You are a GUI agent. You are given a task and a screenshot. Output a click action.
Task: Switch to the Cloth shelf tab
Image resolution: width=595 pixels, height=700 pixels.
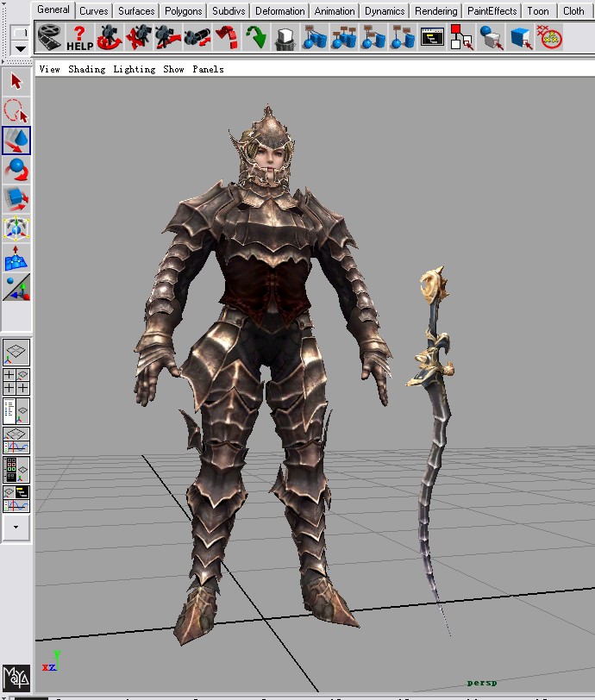click(573, 10)
